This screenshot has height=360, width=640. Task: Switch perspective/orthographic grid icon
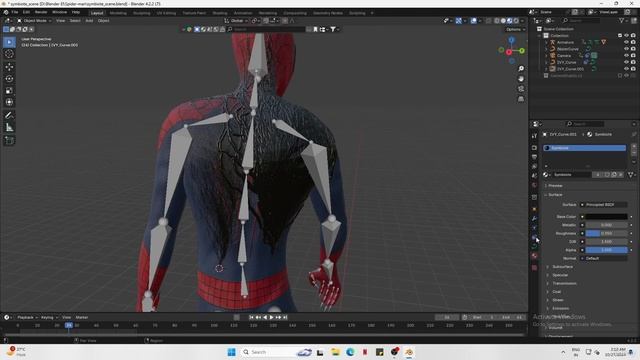[521, 99]
